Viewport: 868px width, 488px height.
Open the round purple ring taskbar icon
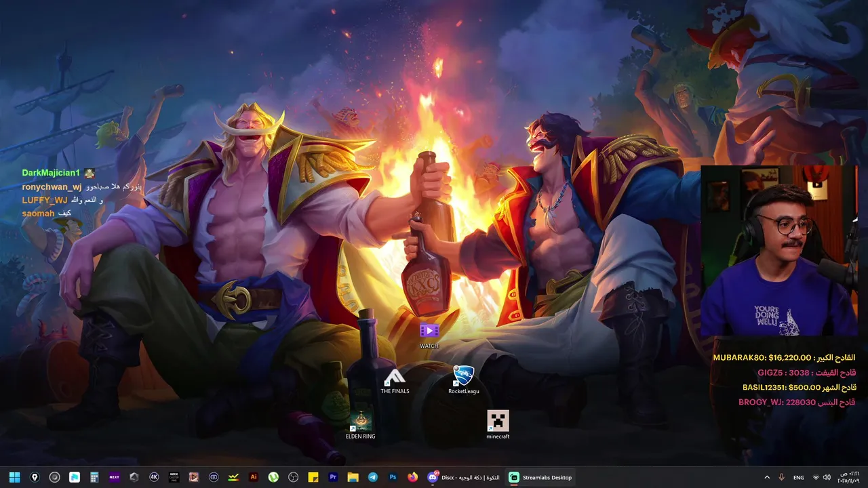point(214,477)
